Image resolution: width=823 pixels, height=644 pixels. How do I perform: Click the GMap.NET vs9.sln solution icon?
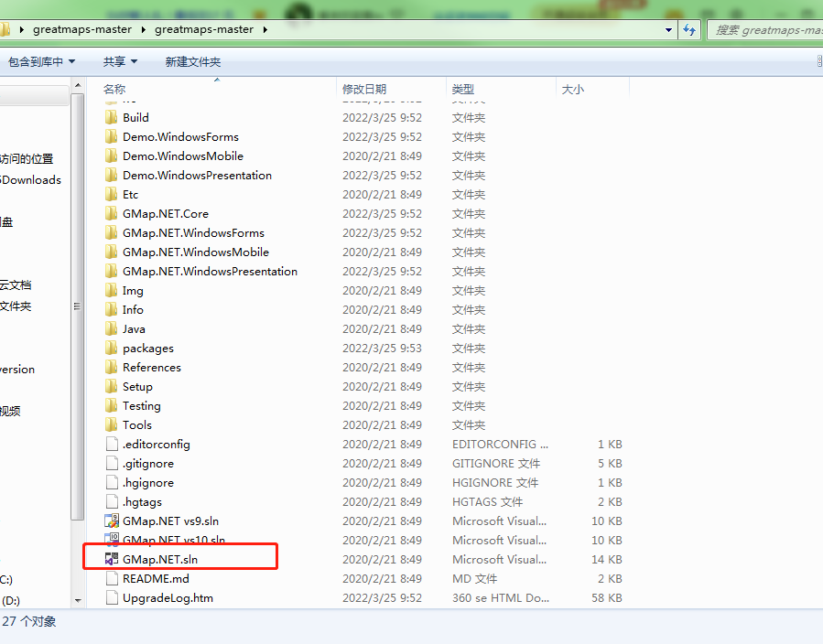click(112, 521)
